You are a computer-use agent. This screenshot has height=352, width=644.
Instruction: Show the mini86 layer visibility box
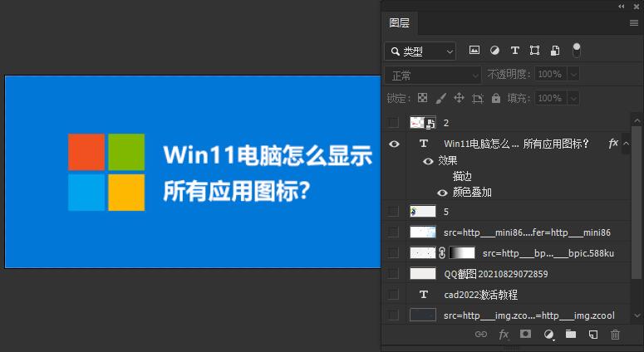394,232
